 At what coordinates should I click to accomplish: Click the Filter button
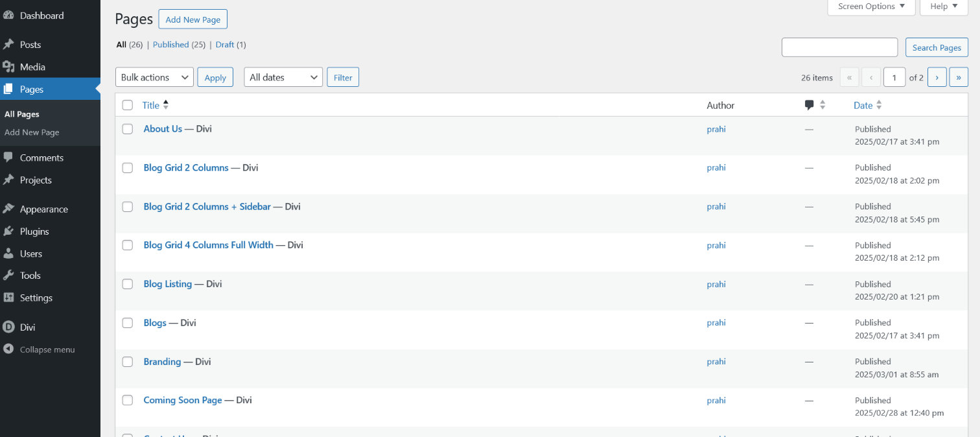coord(343,77)
